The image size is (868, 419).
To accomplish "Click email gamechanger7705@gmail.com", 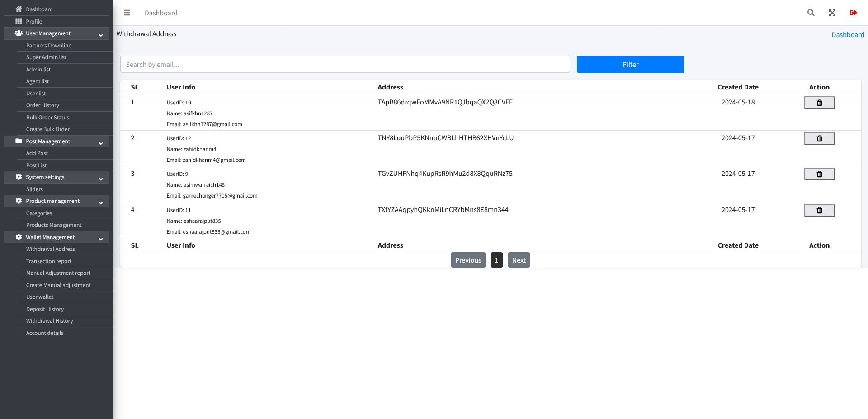I will coord(220,196).
